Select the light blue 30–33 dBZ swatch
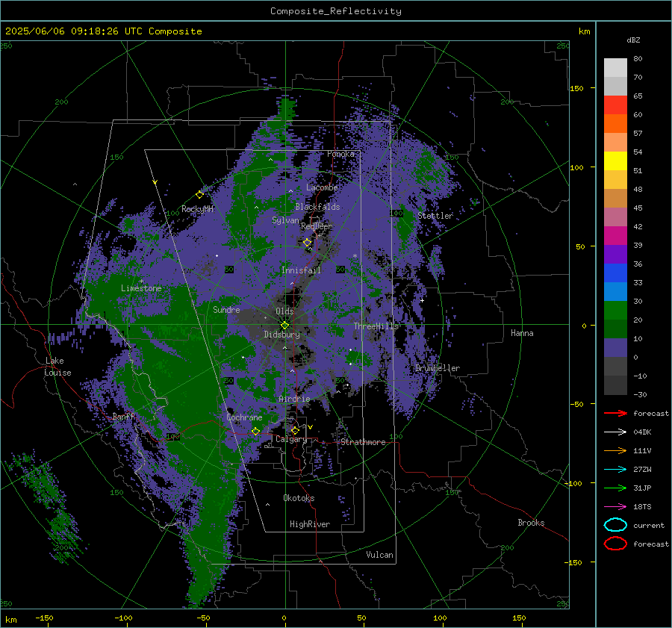The image size is (672, 628). coord(615,292)
